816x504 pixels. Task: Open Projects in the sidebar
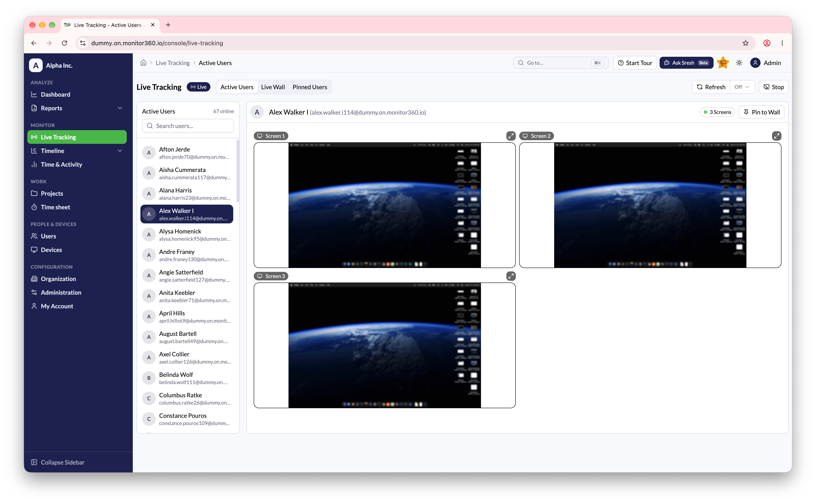(x=77, y=193)
